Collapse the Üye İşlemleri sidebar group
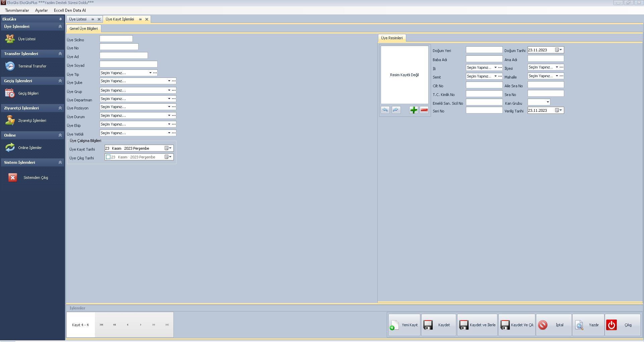The height and width of the screenshot is (342, 644). coord(60,27)
